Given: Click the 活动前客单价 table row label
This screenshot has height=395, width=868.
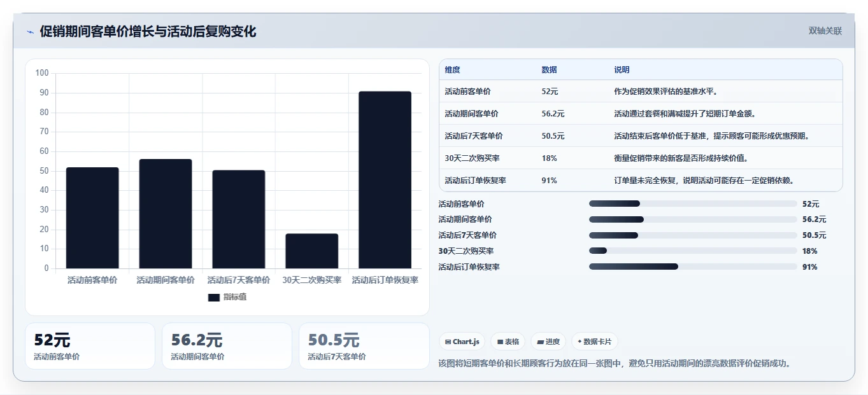Looking at the screenshot, I should click(467, 92).
